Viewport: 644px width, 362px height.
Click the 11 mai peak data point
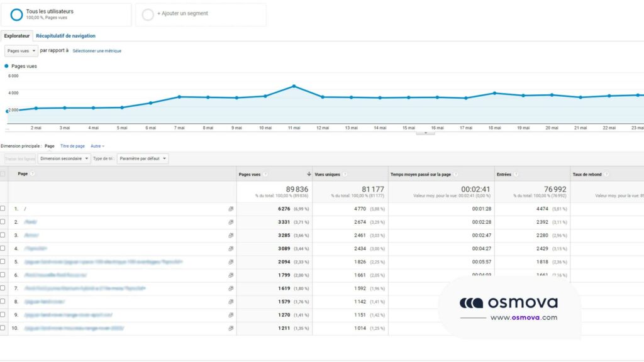[294, 86]
